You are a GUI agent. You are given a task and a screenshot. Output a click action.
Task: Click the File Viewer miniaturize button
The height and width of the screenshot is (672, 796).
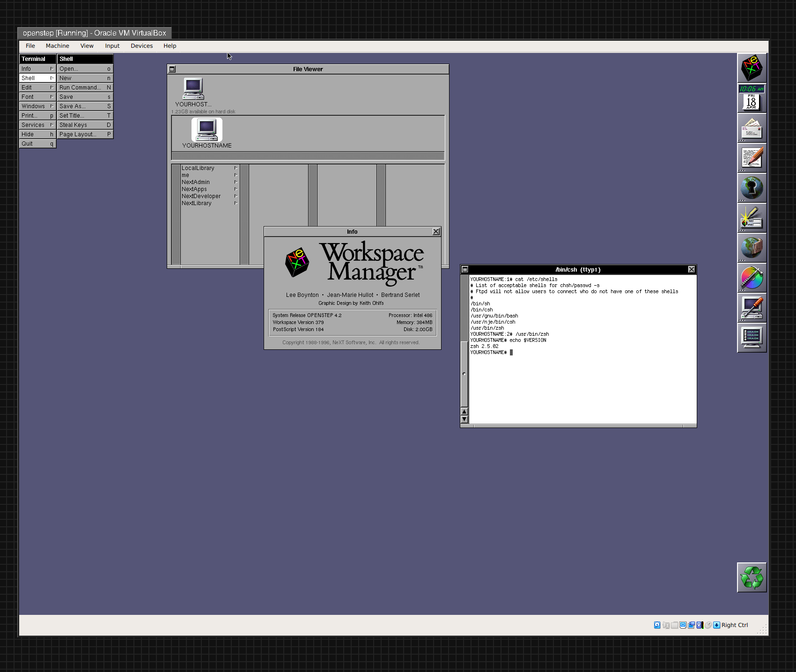coord(172,69)
